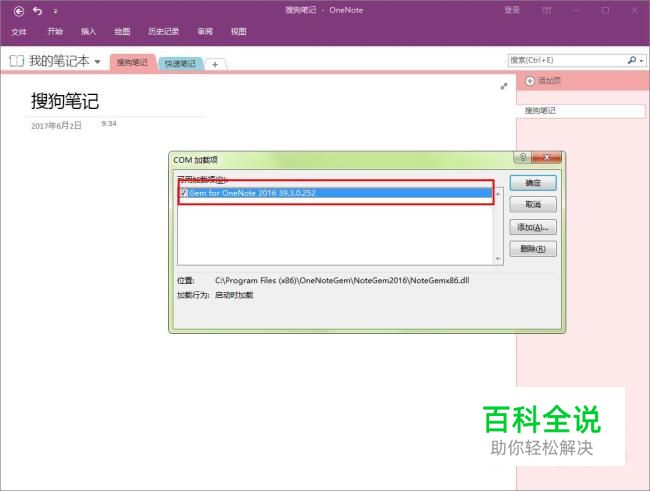Image resolution: width=650 pixels, height=491 pixels.
Task: Click the 添加(A)... button
Action: tap(533, 227)
